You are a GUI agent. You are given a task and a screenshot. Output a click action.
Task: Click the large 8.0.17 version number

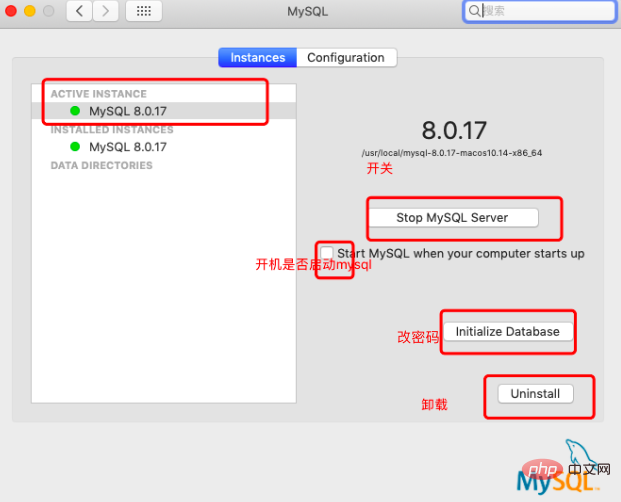[x=454, y=130]
